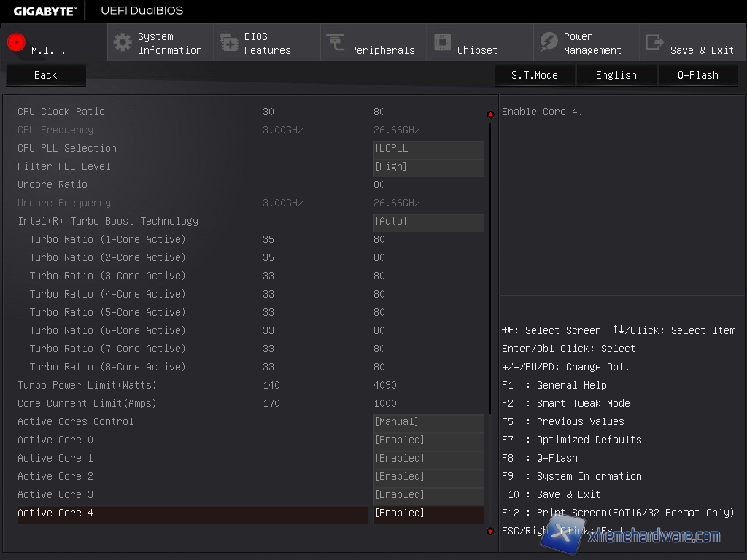Image resolution: width=747 pixels, height=560 pixels.
Task: Change Active Cores Control Manual option
Action: point(428,422)
